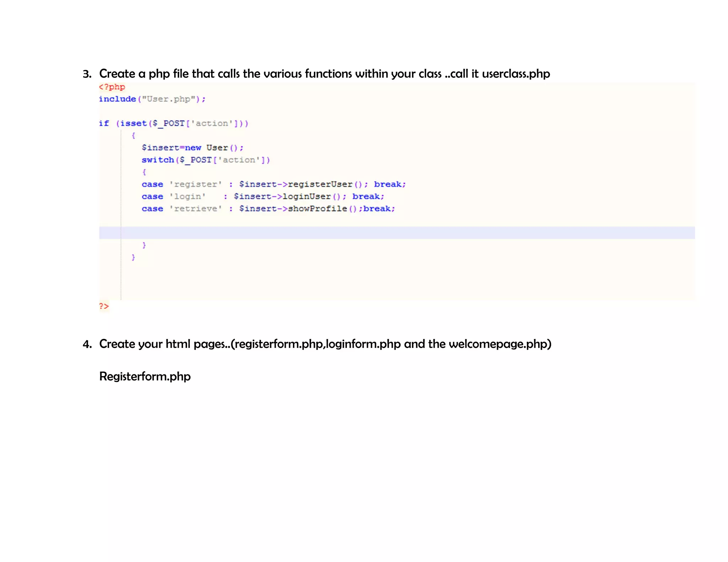728x562 pixels.
Task: Click the if (isset($_POST['action'])) line
Action: pos(173,123)
